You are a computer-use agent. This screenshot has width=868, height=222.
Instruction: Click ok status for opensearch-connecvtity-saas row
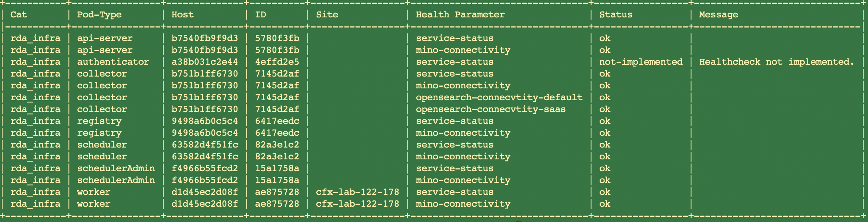[x=604, y=109]
